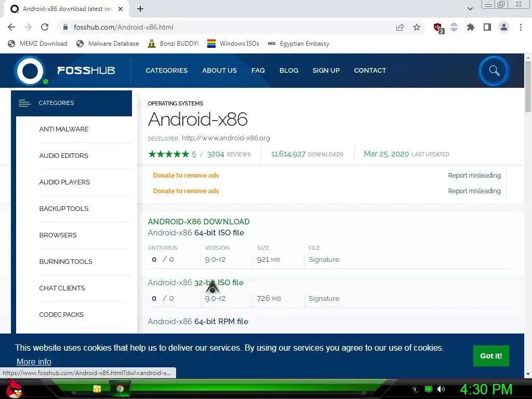Open the FAQ navigation item

pyautogui.click(x=258, y=71)
